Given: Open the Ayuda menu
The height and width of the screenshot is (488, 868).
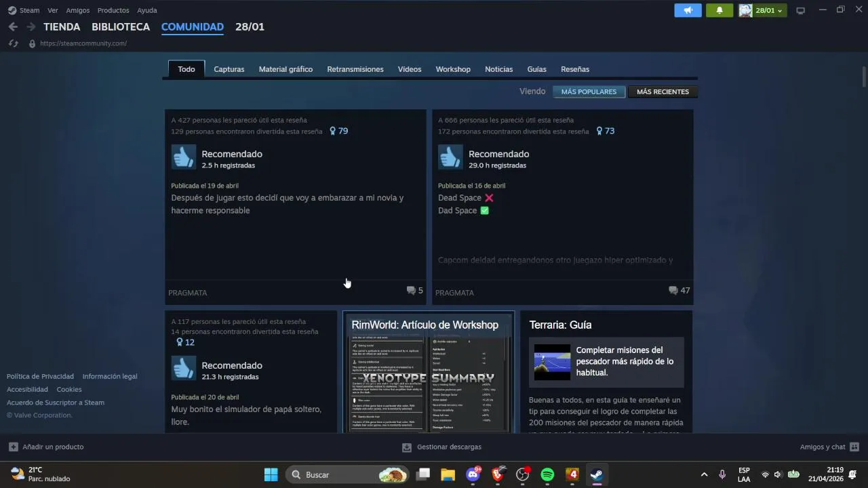Looking at the screenshot, I should [x=147, y=10].
